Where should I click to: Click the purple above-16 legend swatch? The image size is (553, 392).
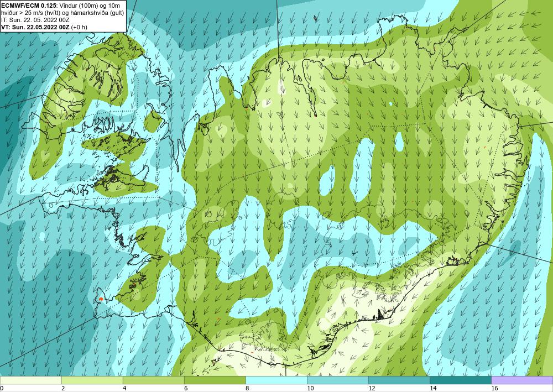(x=522, y=380)
